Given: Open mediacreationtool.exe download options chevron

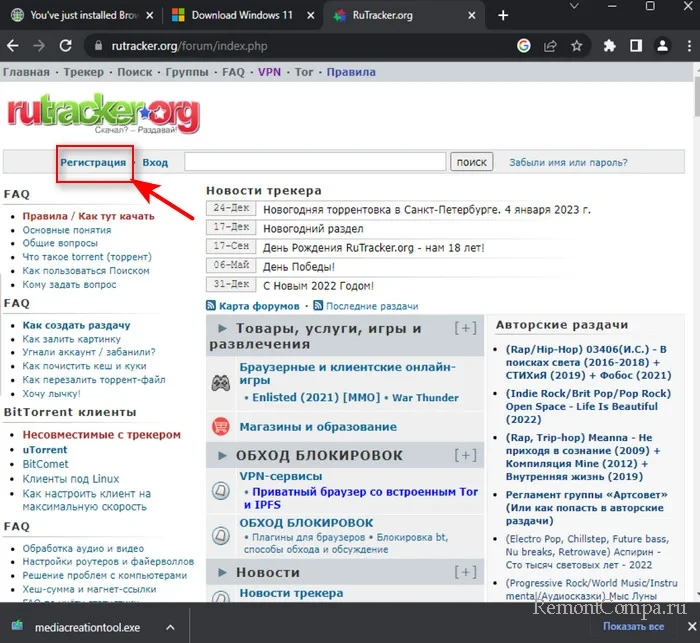Looking at the screenshot, I should [x=170, y=627].
